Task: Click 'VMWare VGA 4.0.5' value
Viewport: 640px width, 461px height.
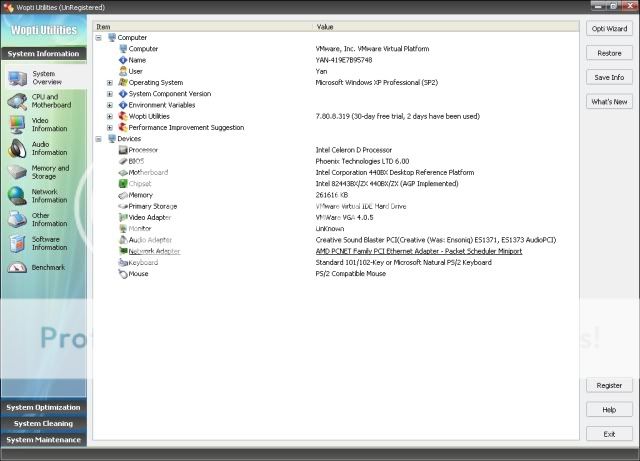Action: 344,218
